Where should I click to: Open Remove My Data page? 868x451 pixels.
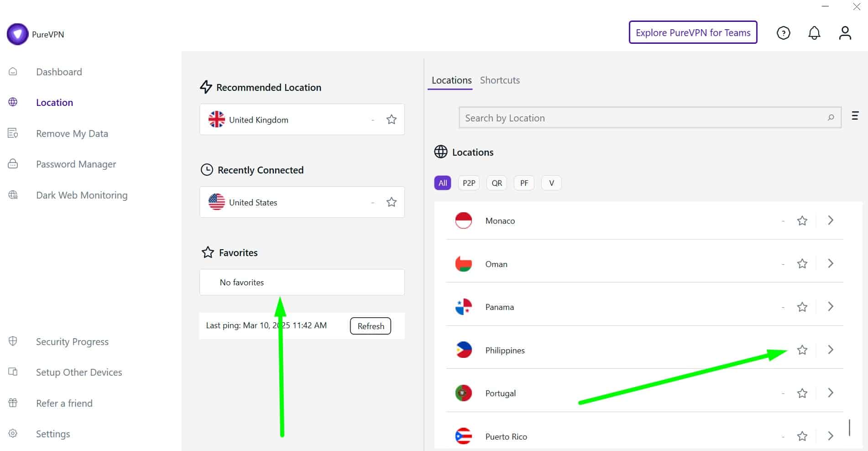tap(72, 133)
